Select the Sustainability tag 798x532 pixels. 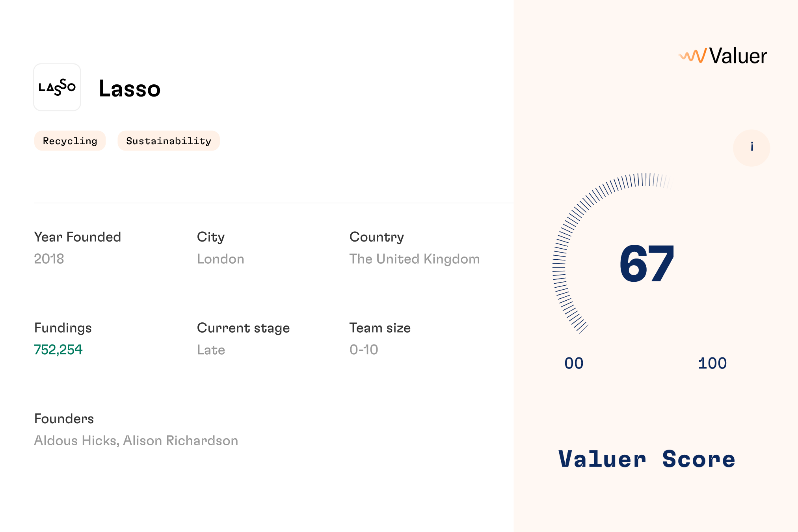coord(169,141)
